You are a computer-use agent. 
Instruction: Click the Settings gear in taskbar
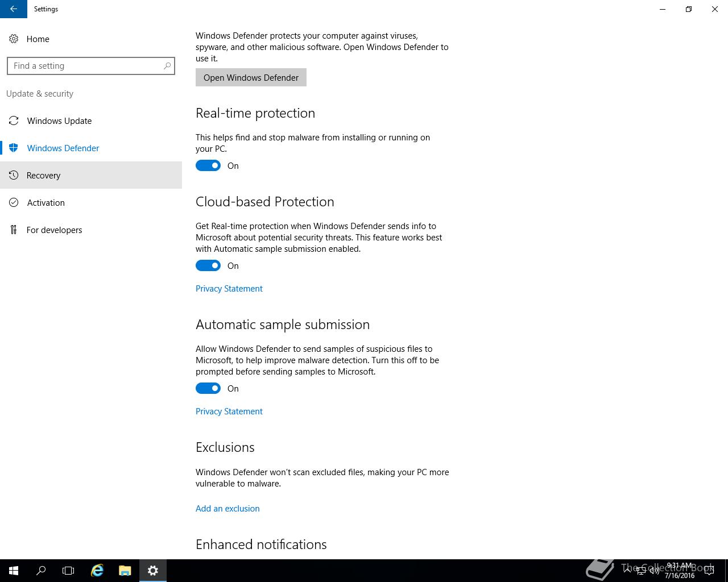tap(153, 571)
